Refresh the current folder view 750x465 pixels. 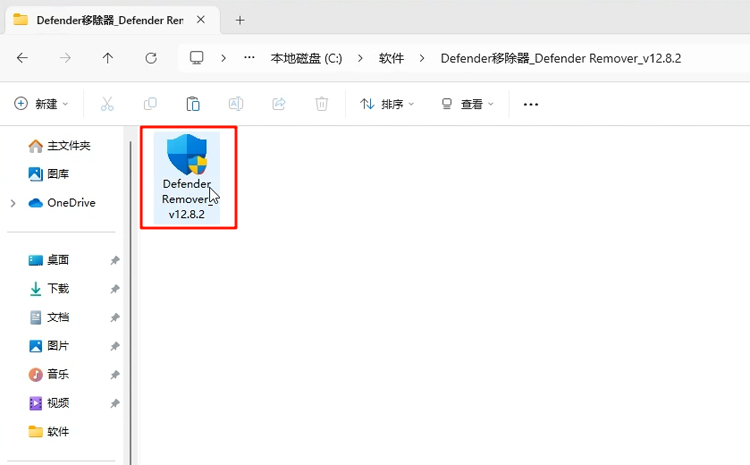pos(151,58)
